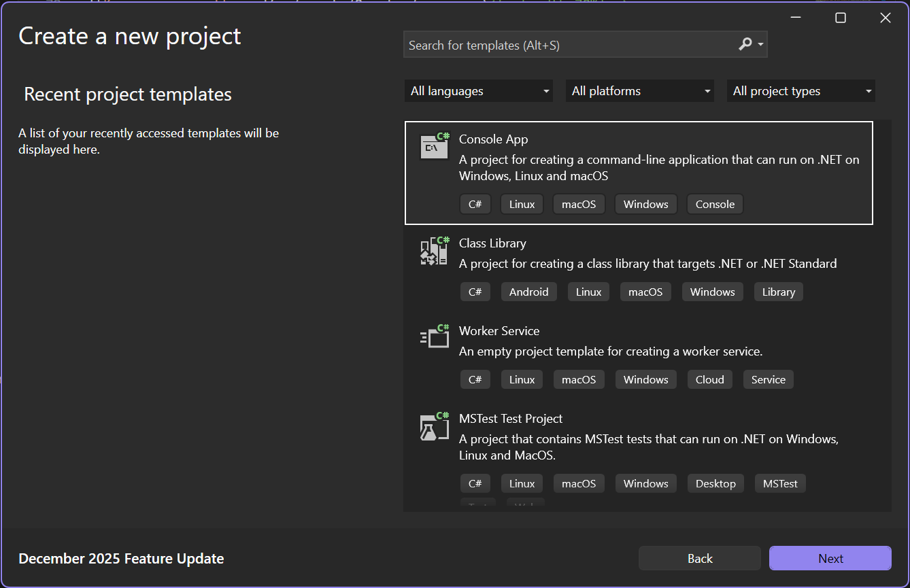Click the Windows tag under Class Library
Image resolution: width=910 pixels, height=588 pixels.
point(713,292)
